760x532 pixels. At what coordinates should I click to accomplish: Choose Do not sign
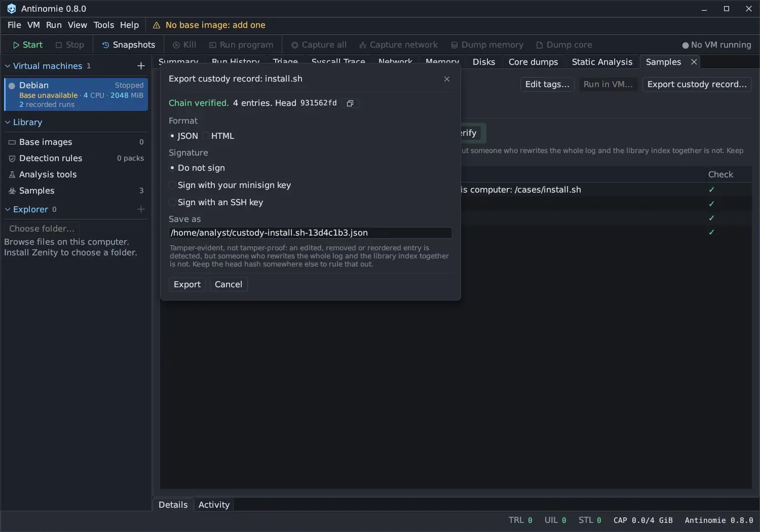pos(197,168)
